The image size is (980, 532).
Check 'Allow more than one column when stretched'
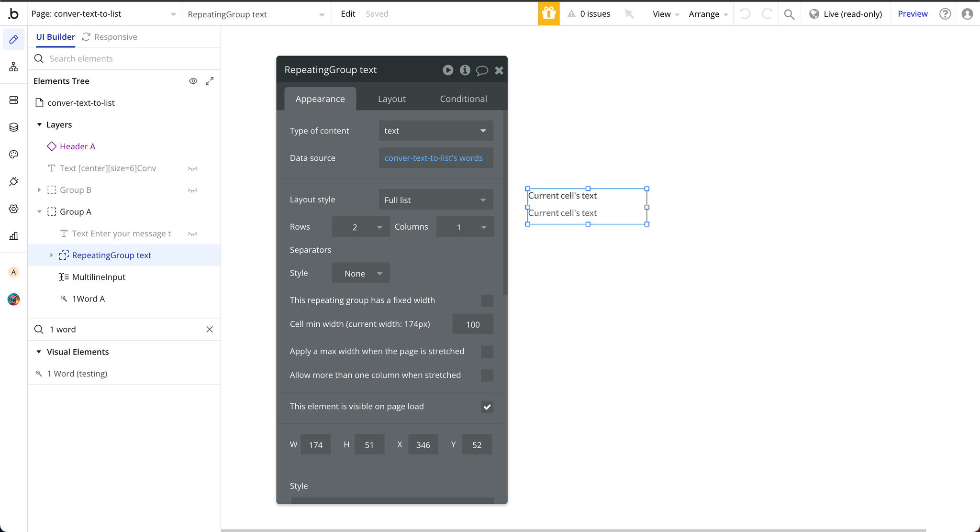(x=487, y=376)
